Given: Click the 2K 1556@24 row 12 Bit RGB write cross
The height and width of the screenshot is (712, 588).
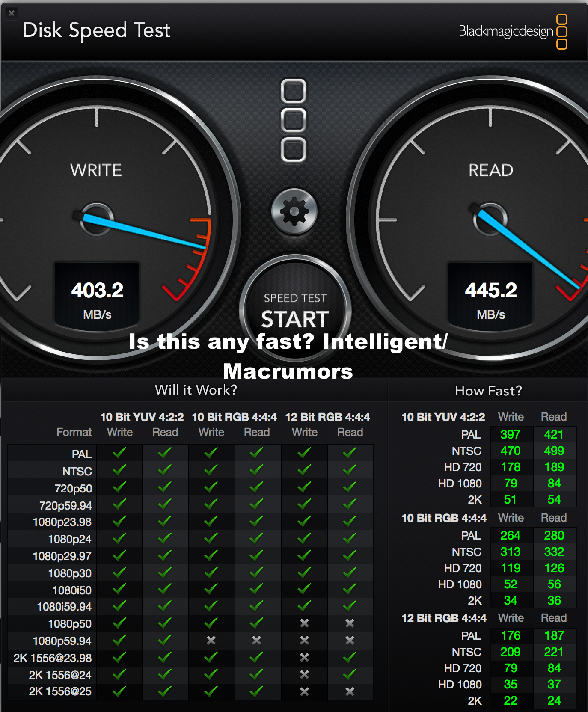Looking at the screenshot, I should [304, 674].
